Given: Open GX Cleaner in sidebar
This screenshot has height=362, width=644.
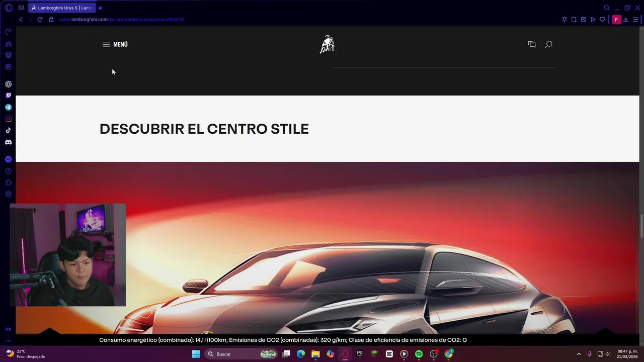Looking at the screenshot, I should [x=9, y=44].
